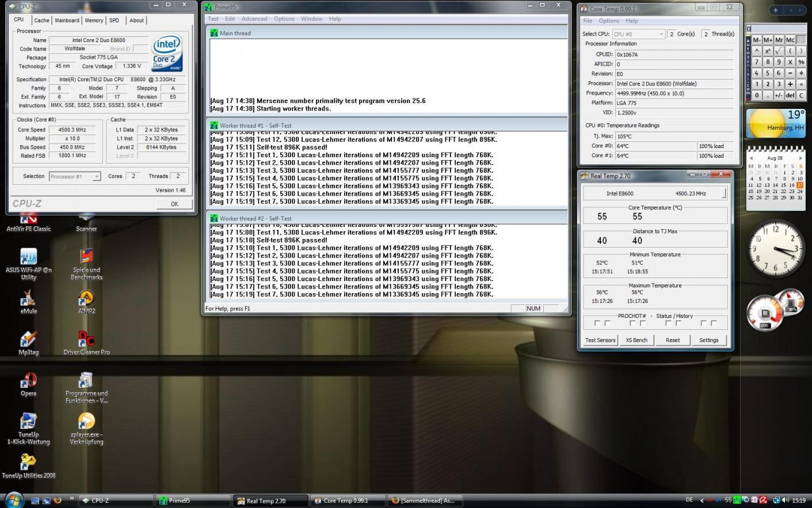The image size is (812, 508).
Task: Switch to the SPD tab in CPU-Z
Action: pyautogui.click(x=114, y=20)
